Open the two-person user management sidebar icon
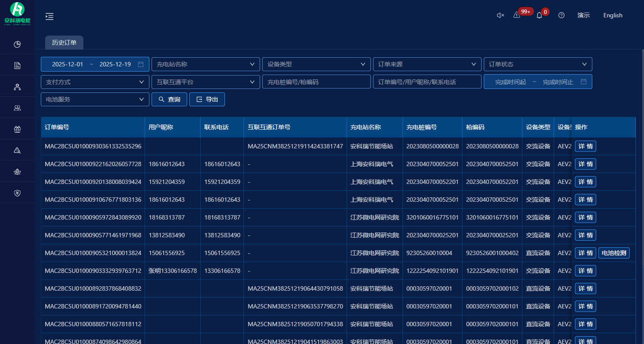This screenshot has height=344, width=644. point(17,108)
